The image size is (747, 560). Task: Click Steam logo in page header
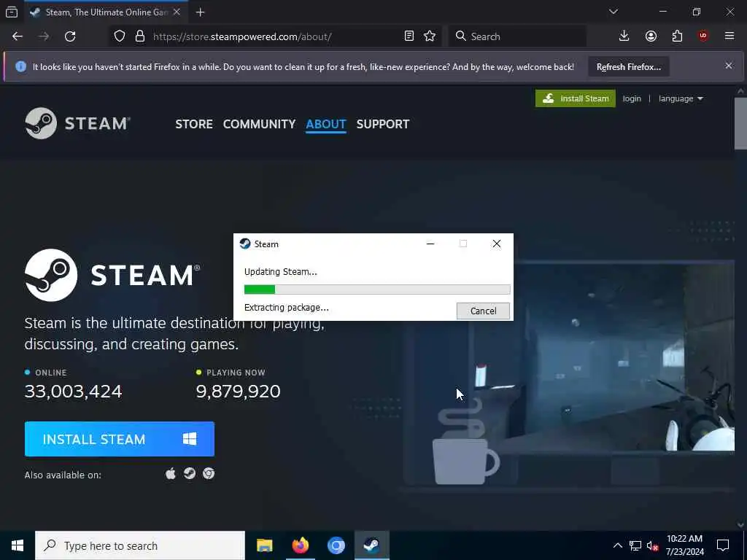tap(77, 123)
